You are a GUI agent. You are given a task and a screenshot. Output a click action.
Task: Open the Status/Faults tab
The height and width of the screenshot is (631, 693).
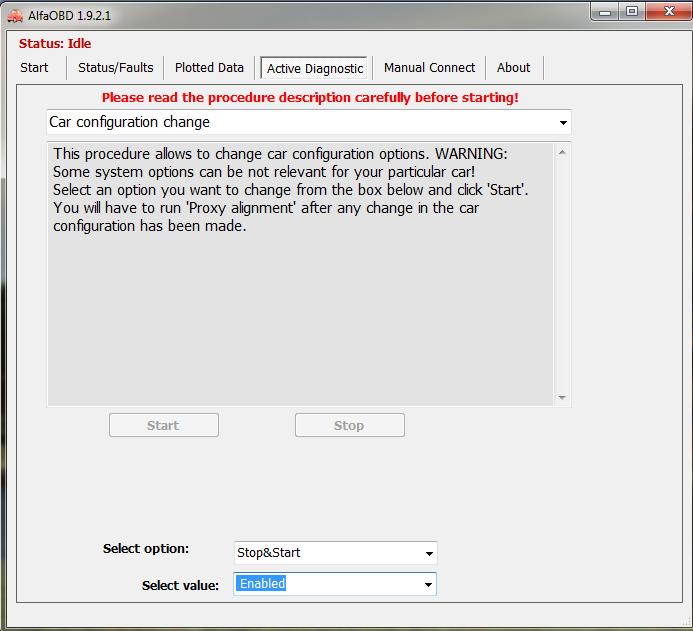pyautogui.click(x=115, y=68)
